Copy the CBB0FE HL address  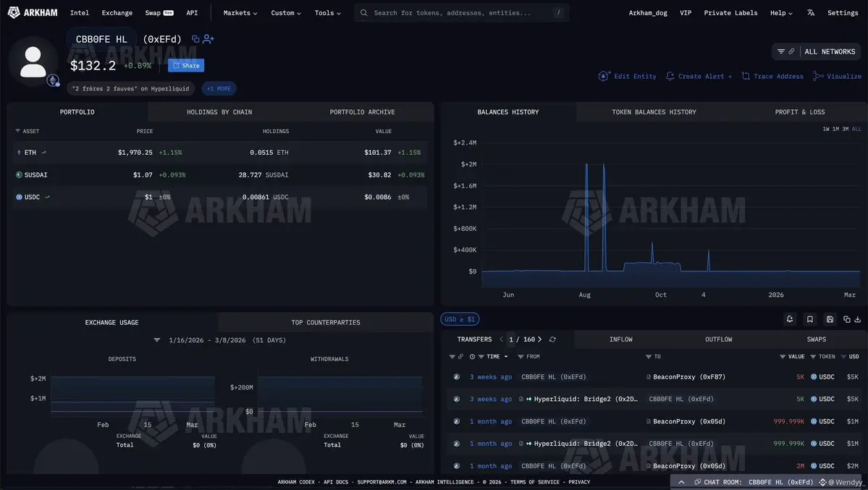(195, 39)
